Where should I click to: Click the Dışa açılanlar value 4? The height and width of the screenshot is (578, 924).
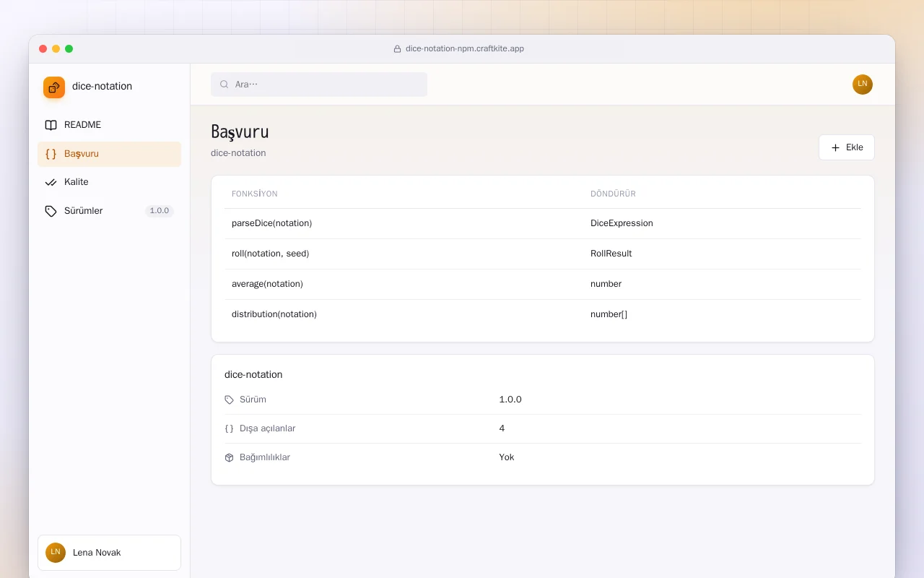pyautogui.click(x=502, y=428)
